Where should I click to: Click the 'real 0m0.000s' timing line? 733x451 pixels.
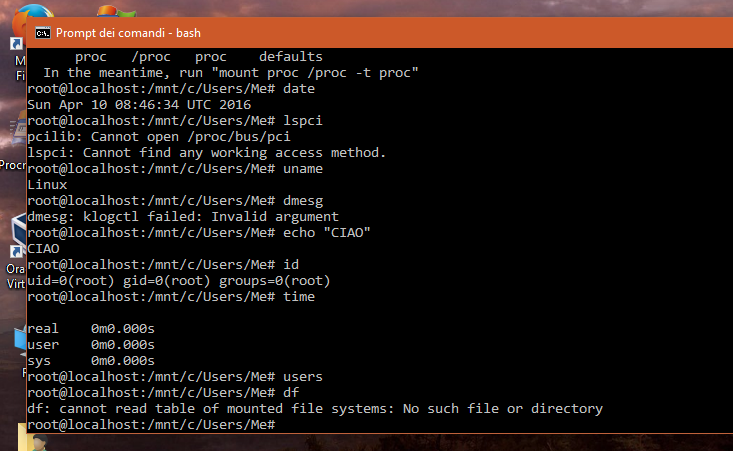[x=91, y=328]
